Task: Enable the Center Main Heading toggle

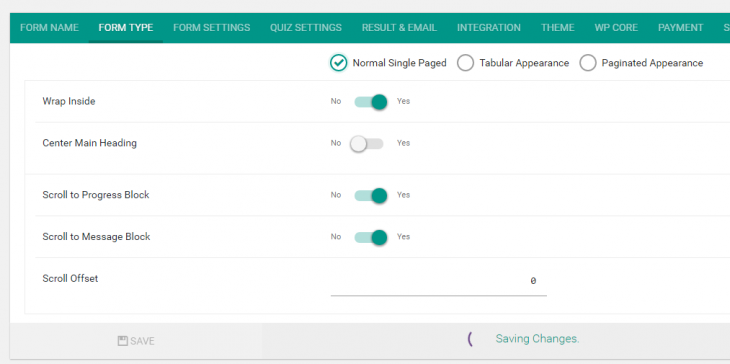Action: [366, 143]
